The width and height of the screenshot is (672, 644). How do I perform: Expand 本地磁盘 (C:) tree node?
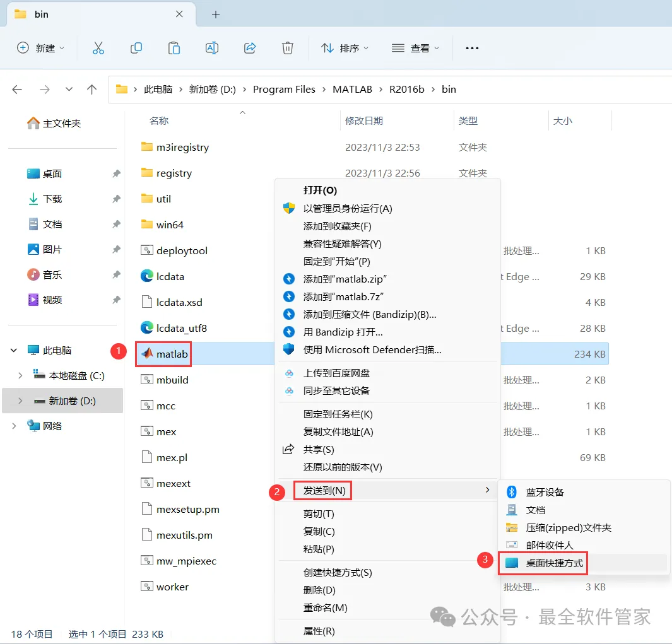pos(20,376)
